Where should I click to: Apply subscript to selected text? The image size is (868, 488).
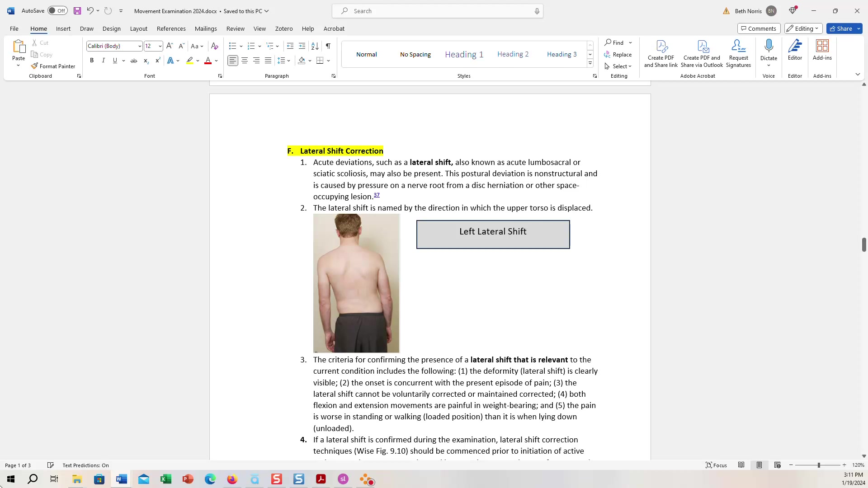tap(146, 61)
